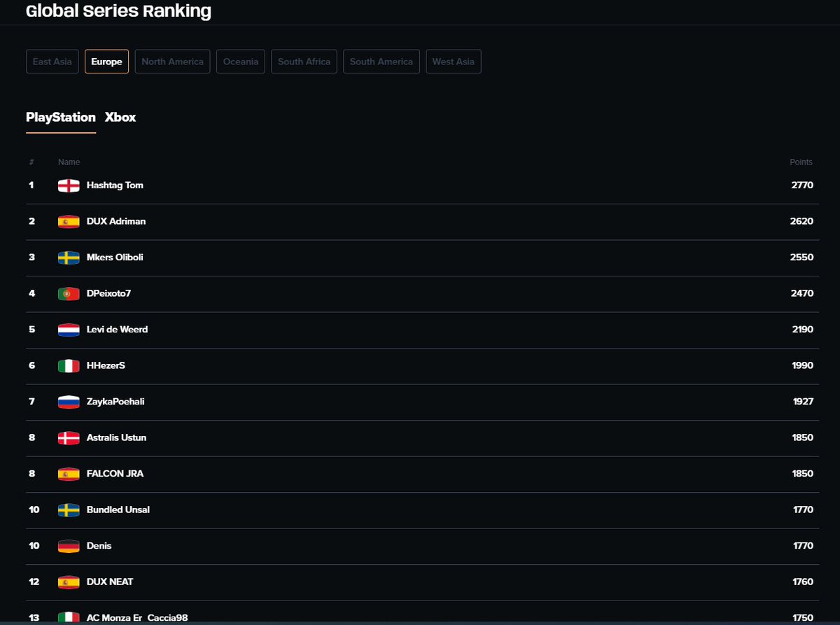Select the West Asia region filter
This screenshot has width=840, height=625.
coord(454,62)
